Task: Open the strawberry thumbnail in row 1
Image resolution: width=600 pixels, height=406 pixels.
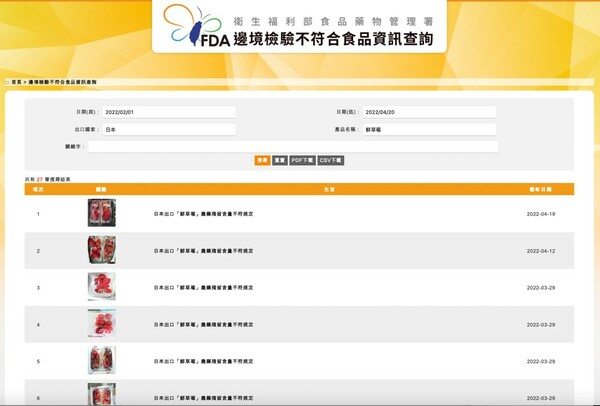Action: click(x=101, y=213)
